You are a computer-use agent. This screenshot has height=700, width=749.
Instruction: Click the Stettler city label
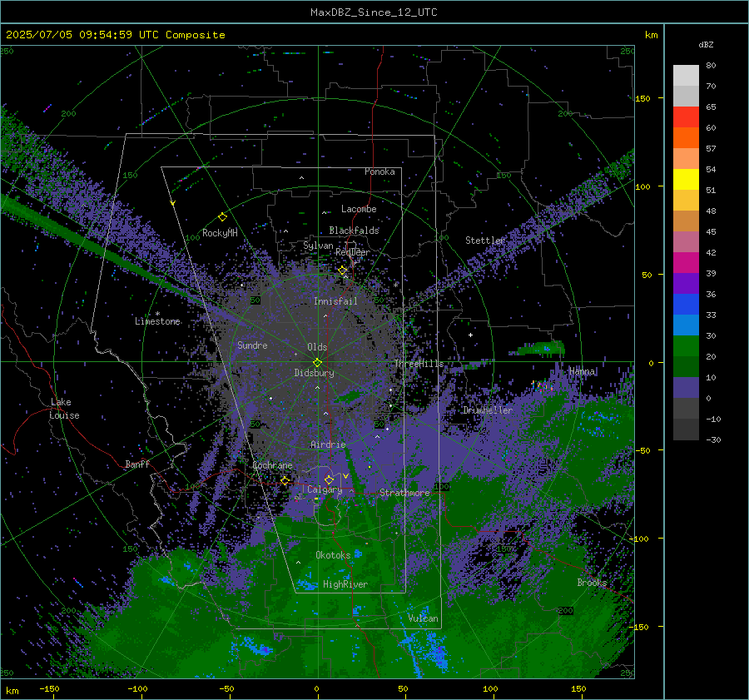[x=485, y=241]
